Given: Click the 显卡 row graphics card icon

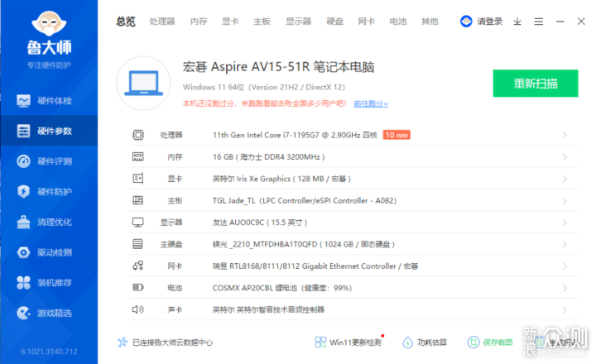Looking at the screenshot, I should [x=138, y=179].
